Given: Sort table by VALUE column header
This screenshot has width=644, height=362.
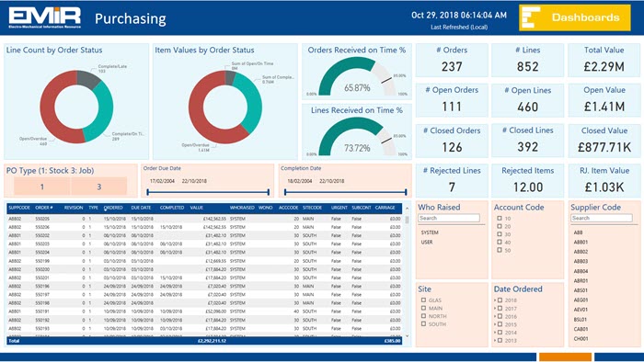Looking at the screenshot, I should pyautogui.click(x=196, y=208).
